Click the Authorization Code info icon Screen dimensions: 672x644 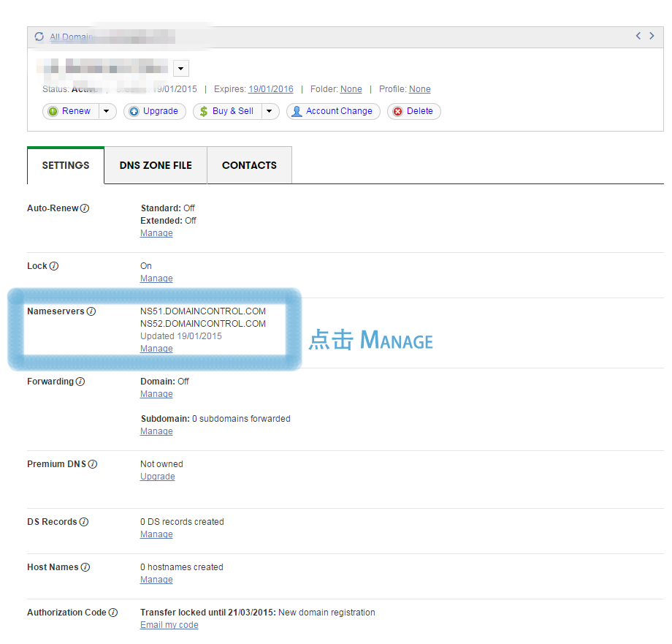tap(113, 613)
